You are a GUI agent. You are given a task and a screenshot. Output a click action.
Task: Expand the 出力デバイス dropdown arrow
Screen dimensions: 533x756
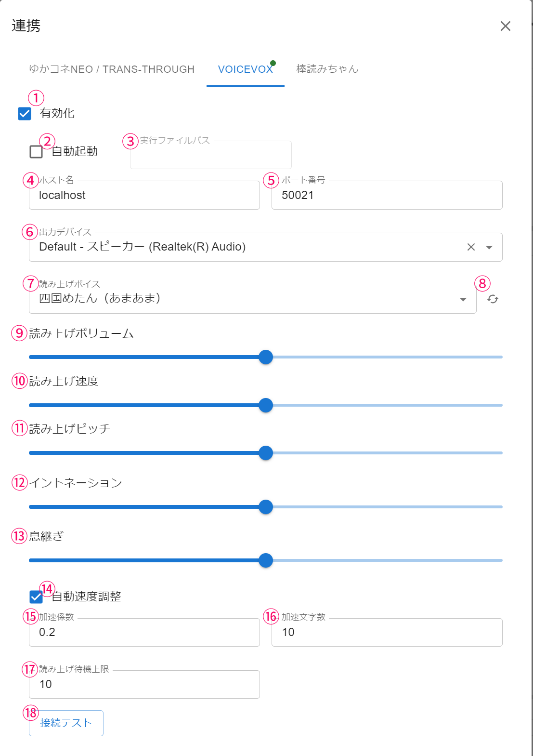pos(489,247)
